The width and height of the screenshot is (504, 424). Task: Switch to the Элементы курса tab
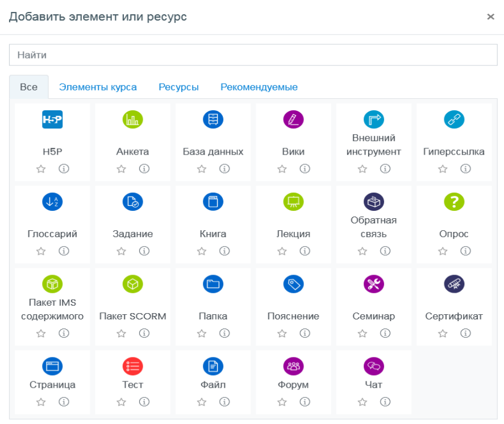[x=98, y=87]
